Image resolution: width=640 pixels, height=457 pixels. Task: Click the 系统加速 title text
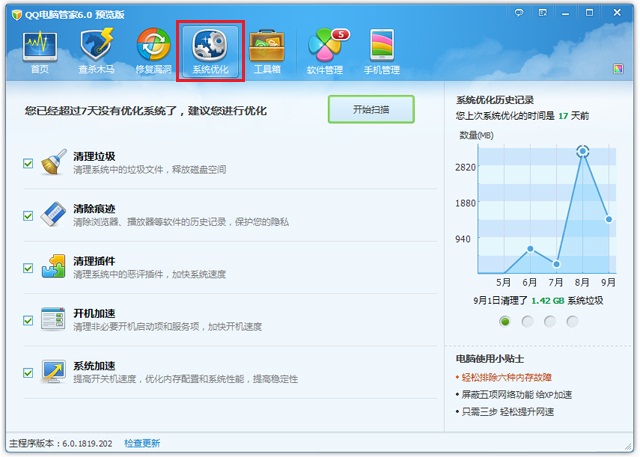pos(94,366)
